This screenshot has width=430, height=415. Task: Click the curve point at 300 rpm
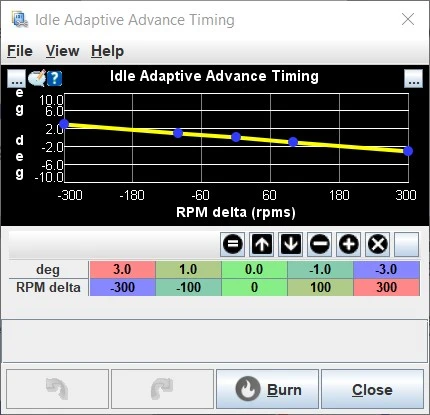pos(408,151)
